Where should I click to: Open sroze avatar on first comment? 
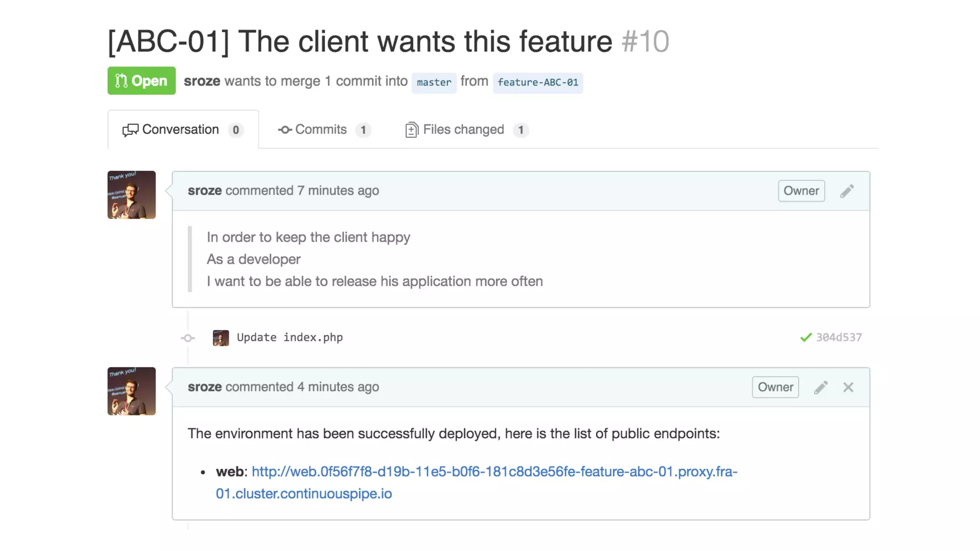point(132,195)
